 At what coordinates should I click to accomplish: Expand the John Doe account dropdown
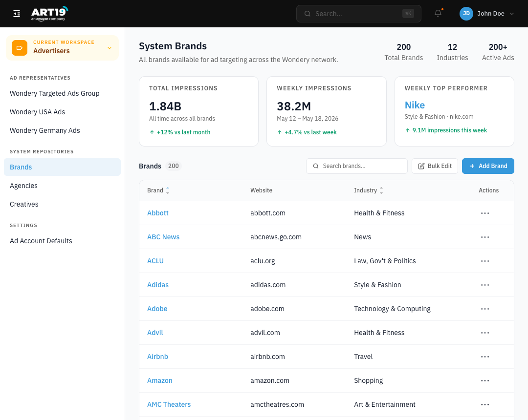pyautogui.click(x=512, y=14)
